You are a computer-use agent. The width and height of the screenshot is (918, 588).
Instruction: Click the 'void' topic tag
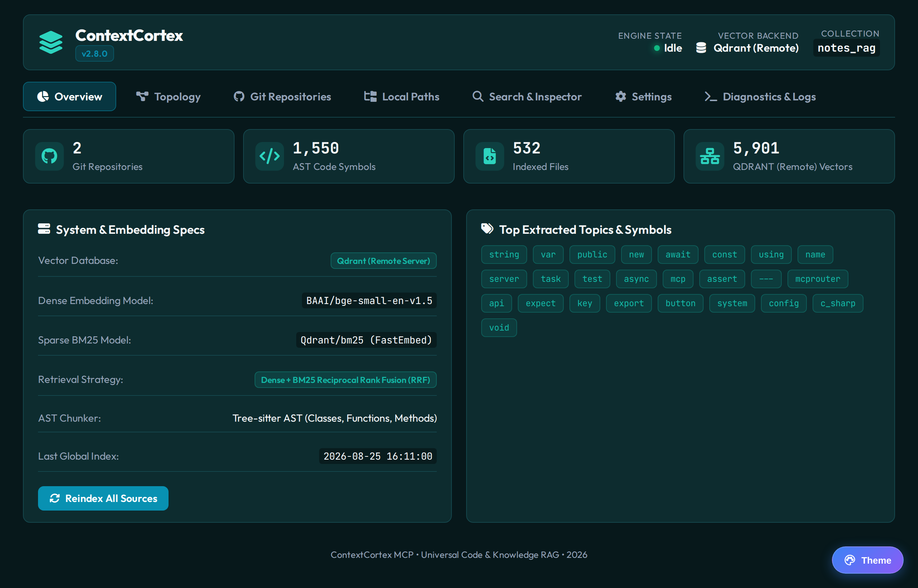(499, 328)
